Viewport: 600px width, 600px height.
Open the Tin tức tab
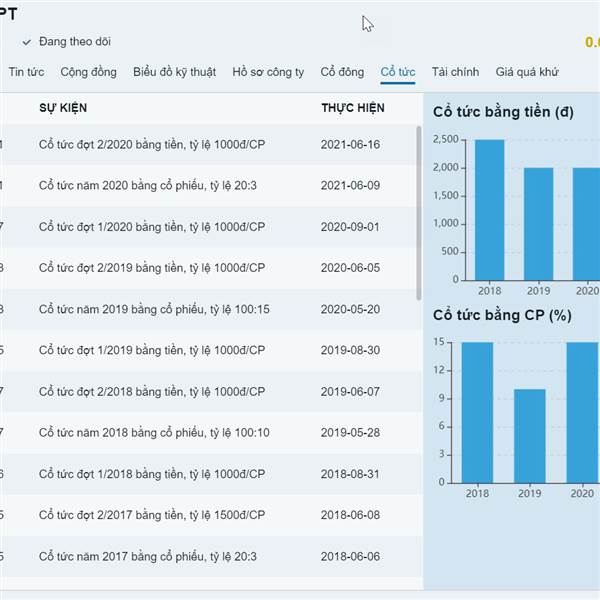(26, 72)
